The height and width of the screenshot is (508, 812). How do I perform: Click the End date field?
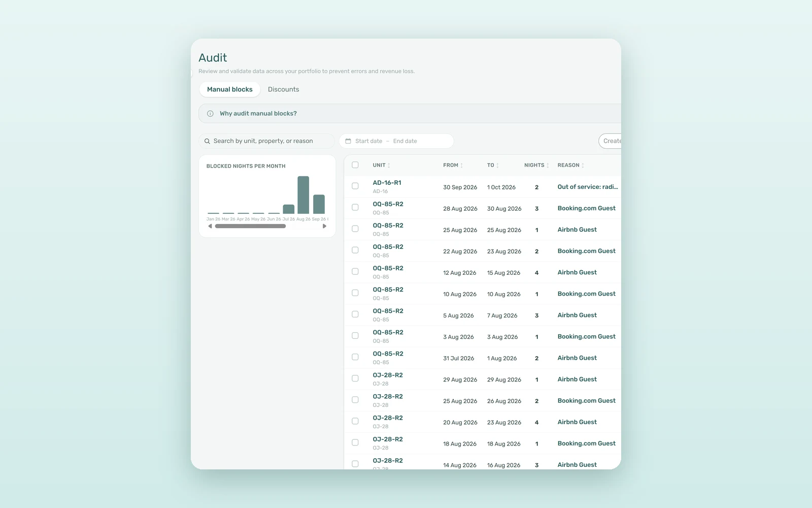coord(405,141)
